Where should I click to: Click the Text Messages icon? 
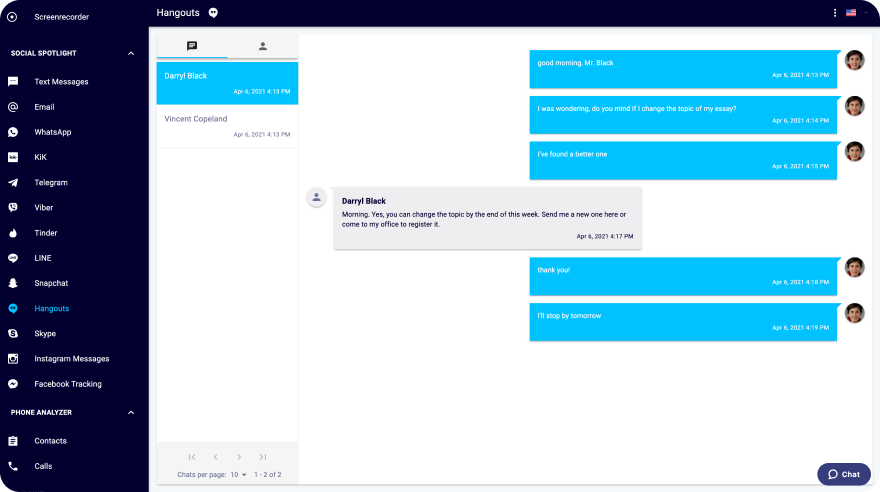tap(13, 81)
